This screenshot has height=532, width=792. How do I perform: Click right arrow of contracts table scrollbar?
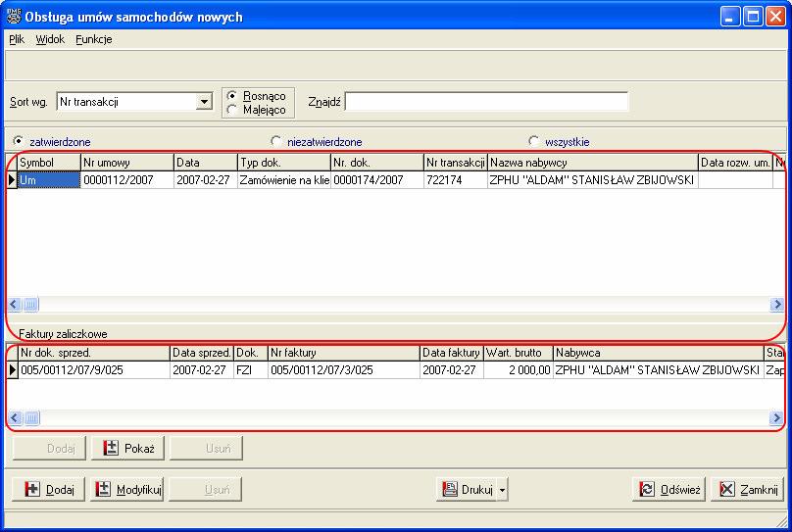point(776,305)
